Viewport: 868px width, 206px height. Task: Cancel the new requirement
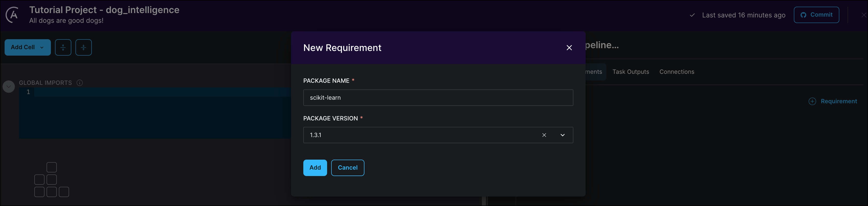pos(347,168)
